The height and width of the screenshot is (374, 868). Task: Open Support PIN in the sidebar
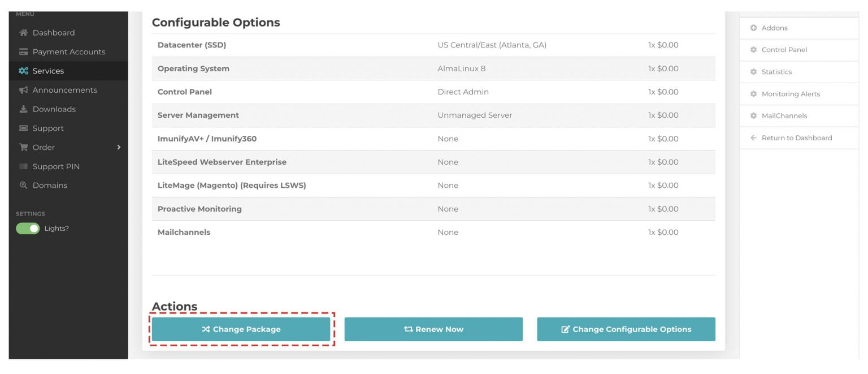pyautogui.click(x=56, y=167)
